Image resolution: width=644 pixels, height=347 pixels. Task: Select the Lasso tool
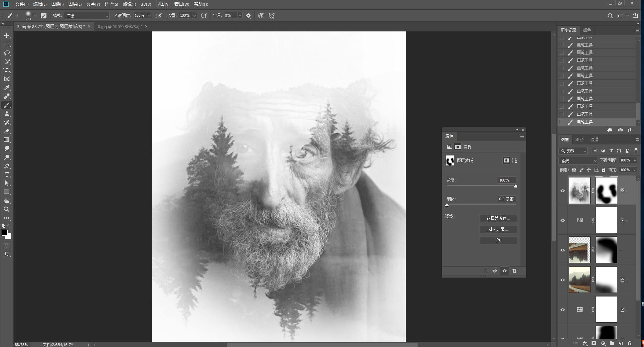(x=7, y=53)
